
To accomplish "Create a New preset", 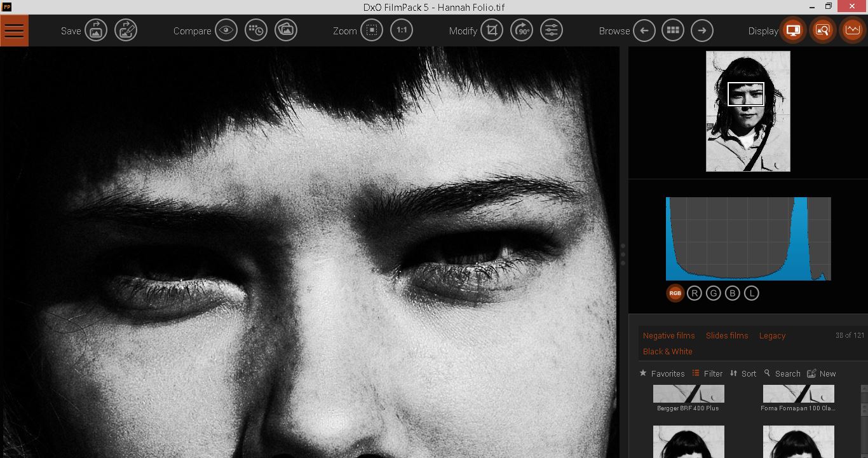I will tap(822, 373).
